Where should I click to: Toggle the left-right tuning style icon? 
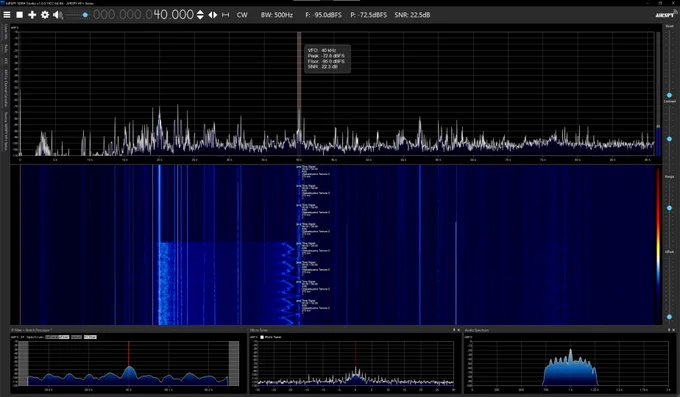pos(212,15)
